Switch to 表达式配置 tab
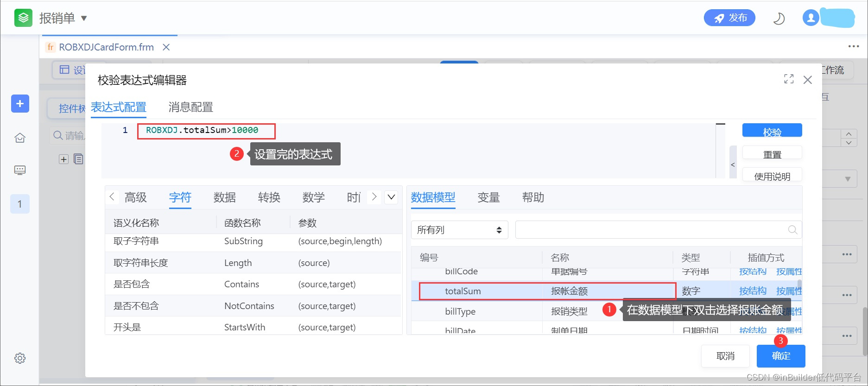Screen dimensions: 868x386 pyautogui.click(x=119, y=107)
